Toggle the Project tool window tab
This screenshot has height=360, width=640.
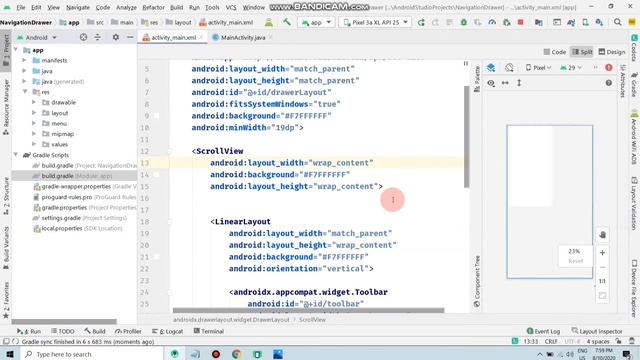(6, 52)
